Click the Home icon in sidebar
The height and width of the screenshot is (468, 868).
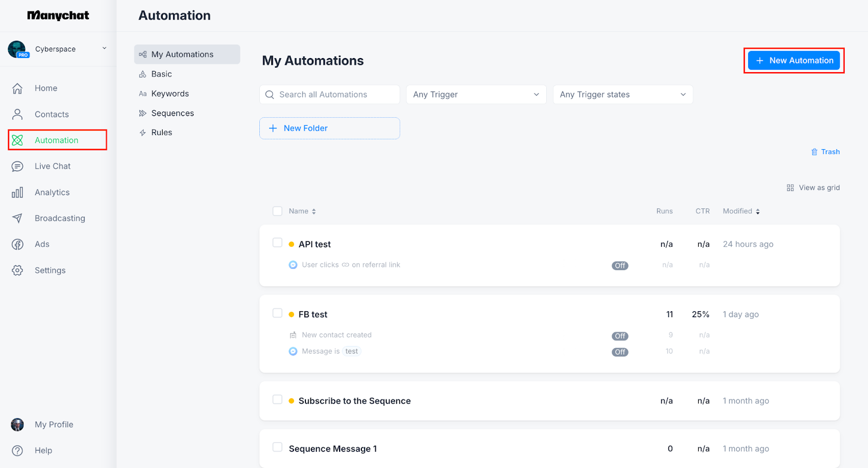pos(17,88)
